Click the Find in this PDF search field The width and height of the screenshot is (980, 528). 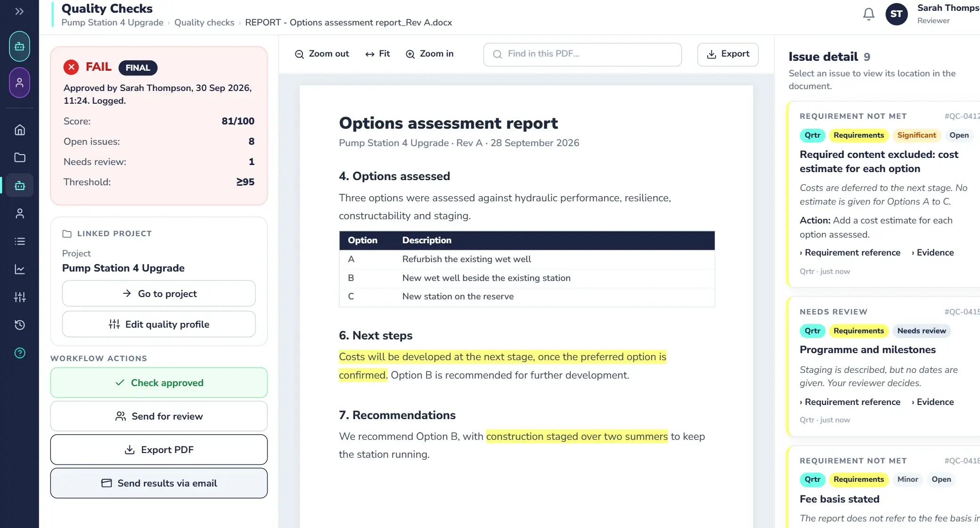pyautogui.click(x=582, y=54)
